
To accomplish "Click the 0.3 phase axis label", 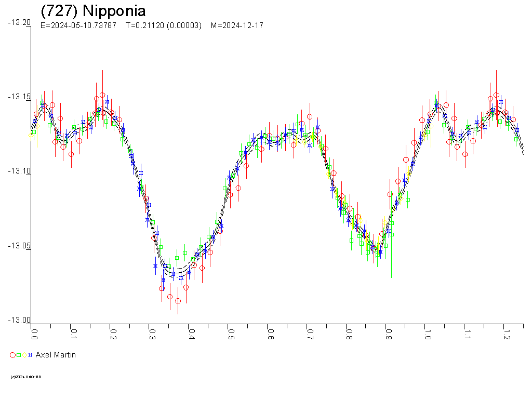I will (x=152, y=332).
